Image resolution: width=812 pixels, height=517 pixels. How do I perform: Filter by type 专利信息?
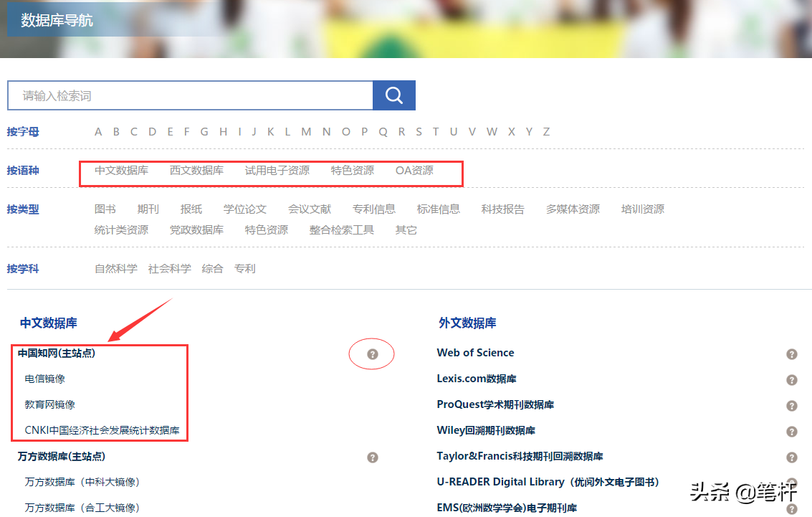point(374,209)
